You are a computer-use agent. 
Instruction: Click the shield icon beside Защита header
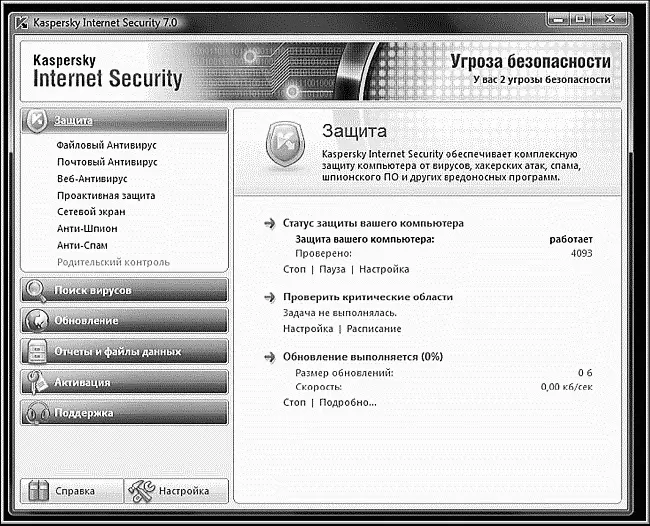(x=36, y=121)
